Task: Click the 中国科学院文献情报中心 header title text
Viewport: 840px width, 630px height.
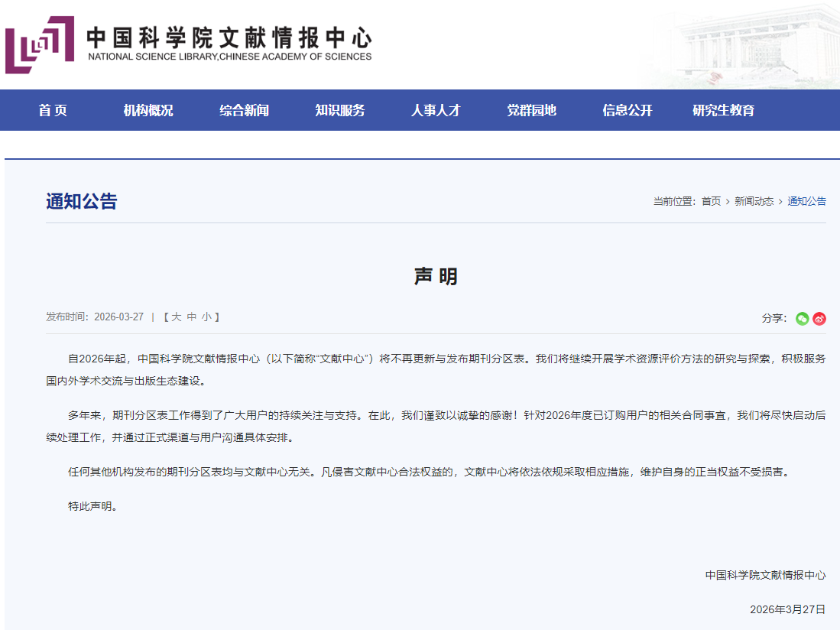Action: click(x=229, y=37)
